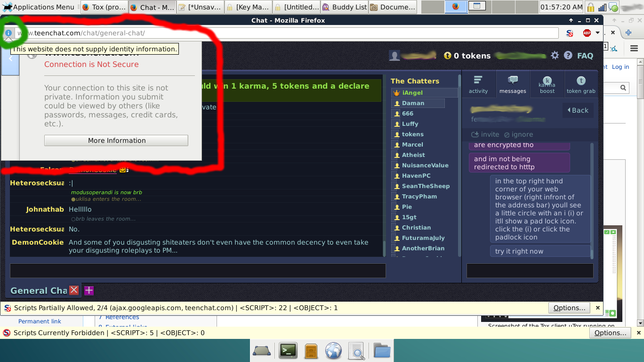Select Atheist in the chatters list
Viewport: 644px width, 362px height.
tap(413, 155)
